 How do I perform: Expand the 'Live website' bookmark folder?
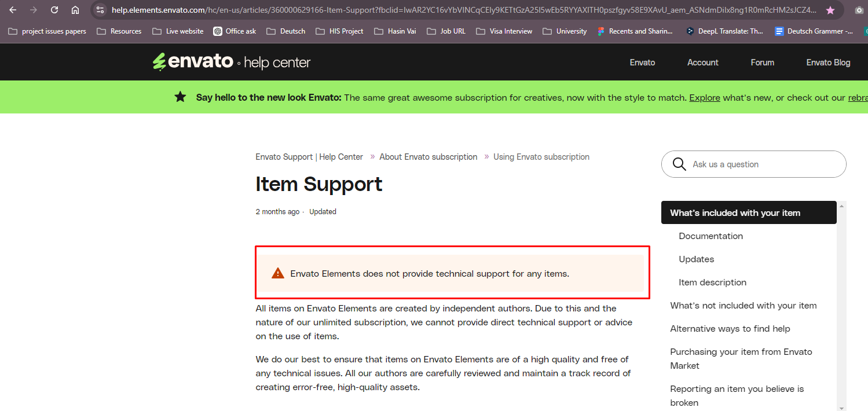178,31
